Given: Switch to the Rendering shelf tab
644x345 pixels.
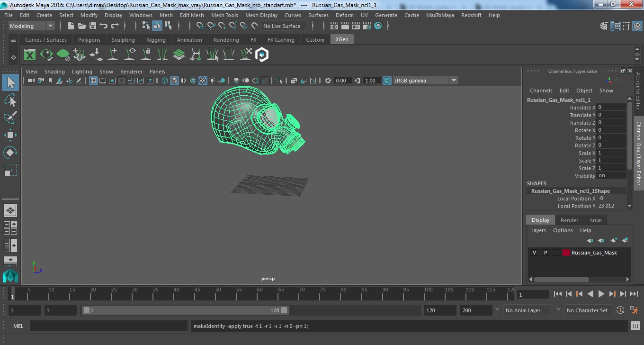Looking at the screenshot, I should coord(226,40).
